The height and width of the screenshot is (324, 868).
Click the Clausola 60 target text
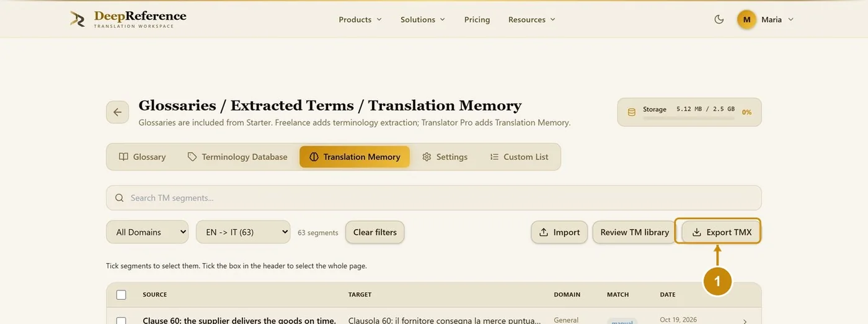point(444,320)
